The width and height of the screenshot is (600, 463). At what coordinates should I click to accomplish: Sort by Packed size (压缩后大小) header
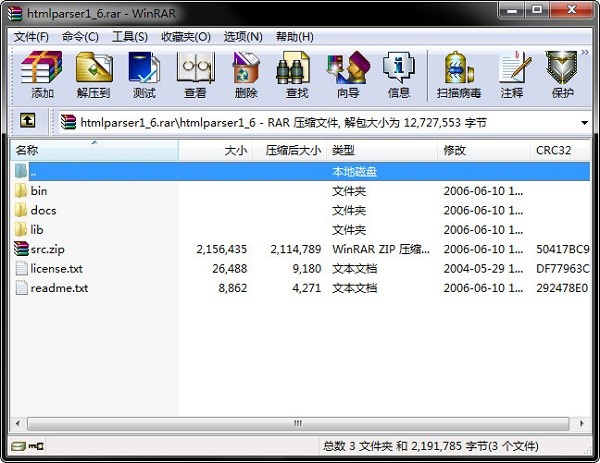click(x=290, y=150)
